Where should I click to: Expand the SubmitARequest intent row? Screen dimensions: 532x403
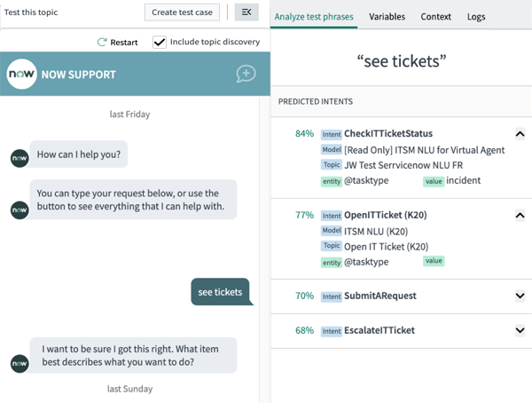520,296
